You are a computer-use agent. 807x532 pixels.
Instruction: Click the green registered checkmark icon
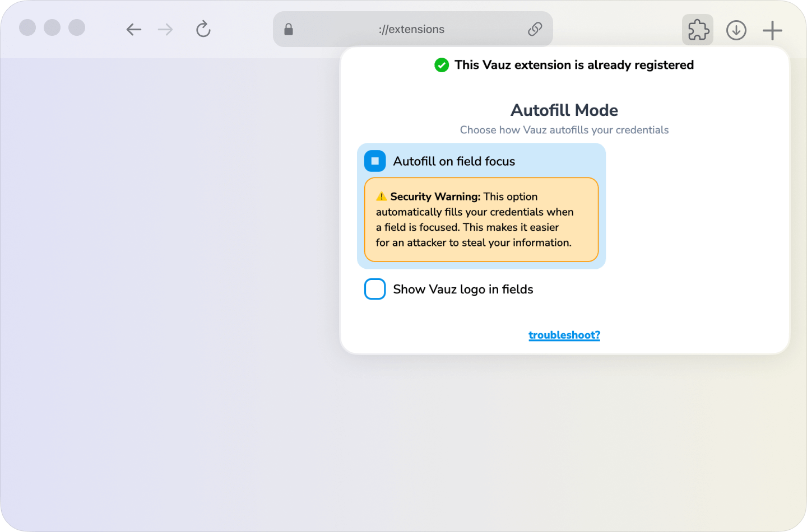tap(442, 65)
